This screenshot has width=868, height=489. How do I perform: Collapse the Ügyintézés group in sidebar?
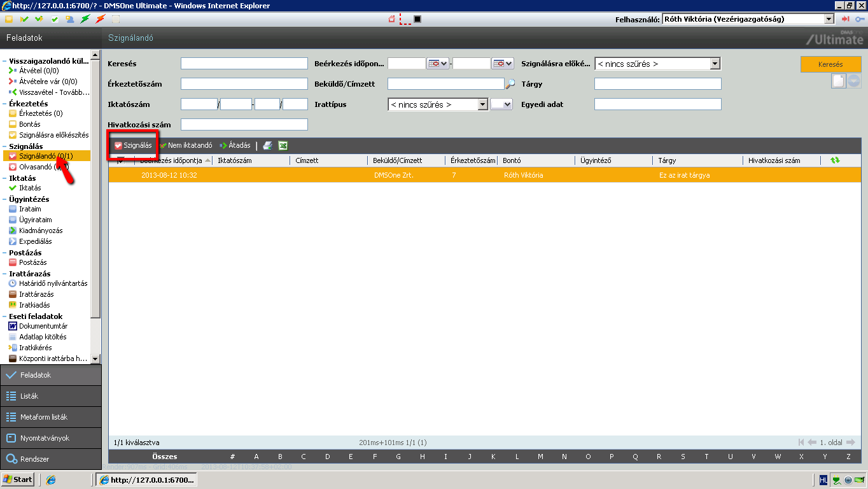pyautogui.click(x=4, y=199)
